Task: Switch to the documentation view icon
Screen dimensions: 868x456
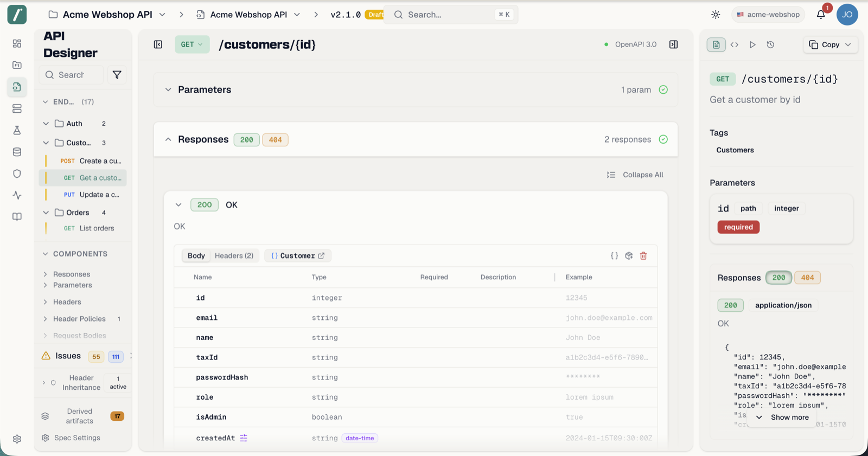Action: coord(716,44)
